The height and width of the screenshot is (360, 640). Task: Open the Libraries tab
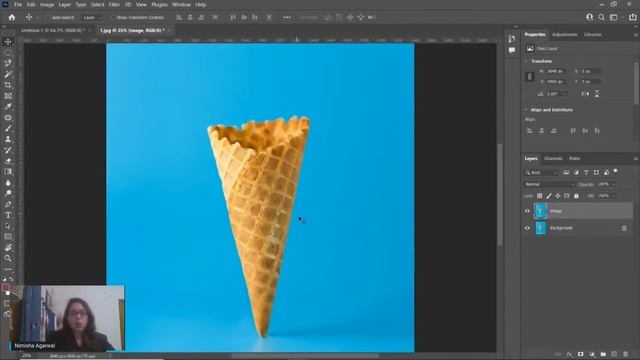pos(593,35)
